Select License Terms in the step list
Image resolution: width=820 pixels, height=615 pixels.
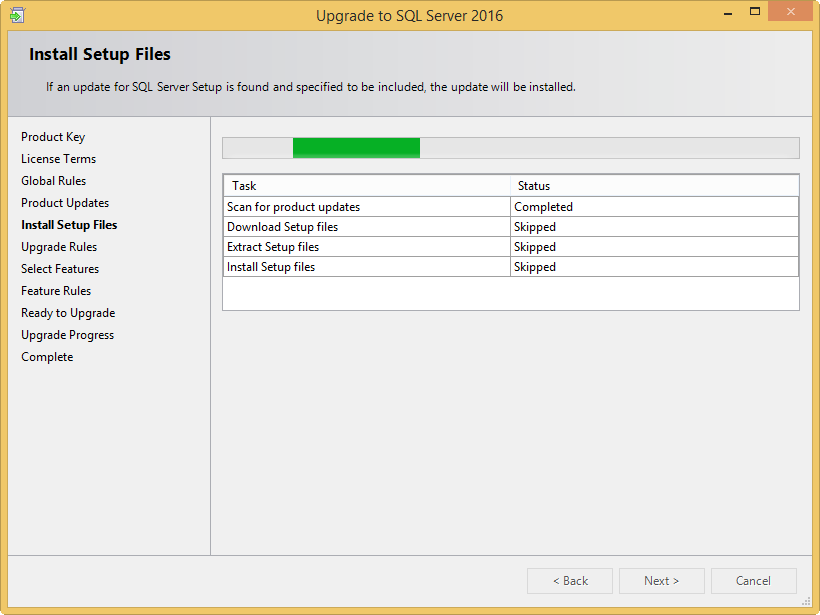click(x=59, y=159)
